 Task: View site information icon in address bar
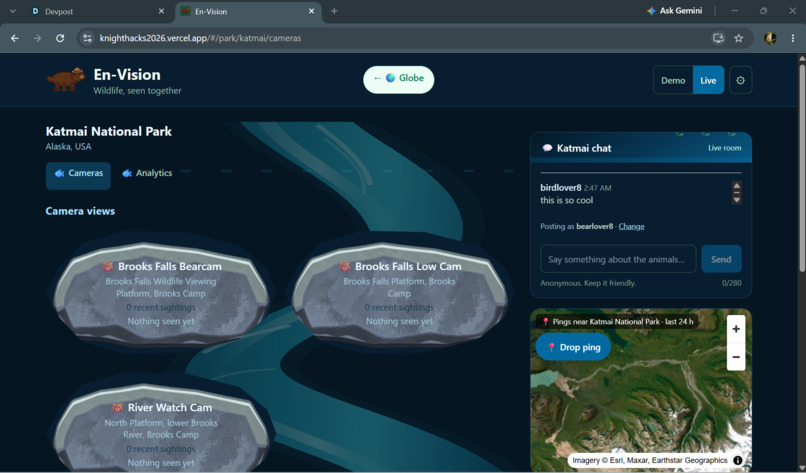(x=87, y=38)
